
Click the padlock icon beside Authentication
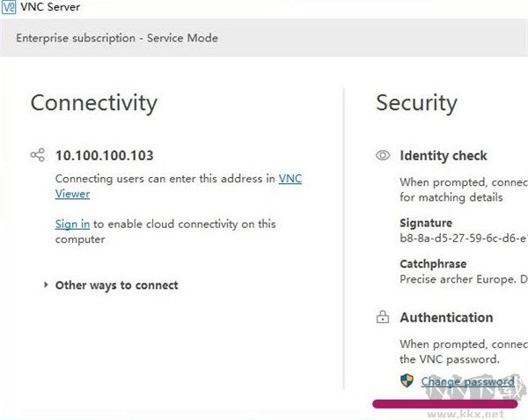[383, 318]
